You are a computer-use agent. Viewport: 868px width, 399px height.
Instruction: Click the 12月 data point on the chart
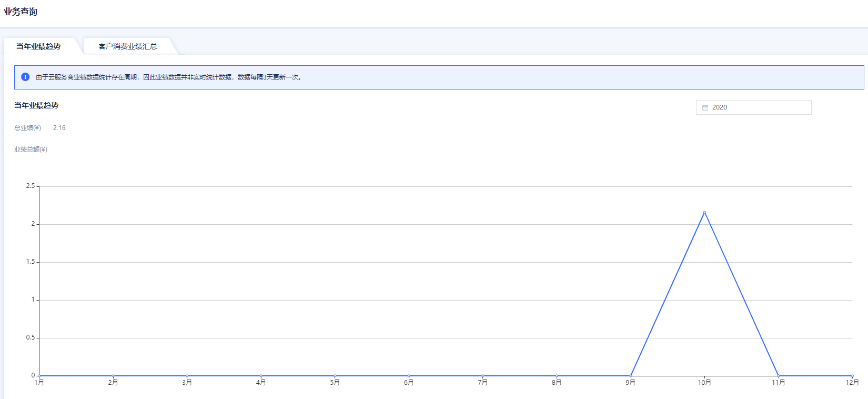coord(852,376)
